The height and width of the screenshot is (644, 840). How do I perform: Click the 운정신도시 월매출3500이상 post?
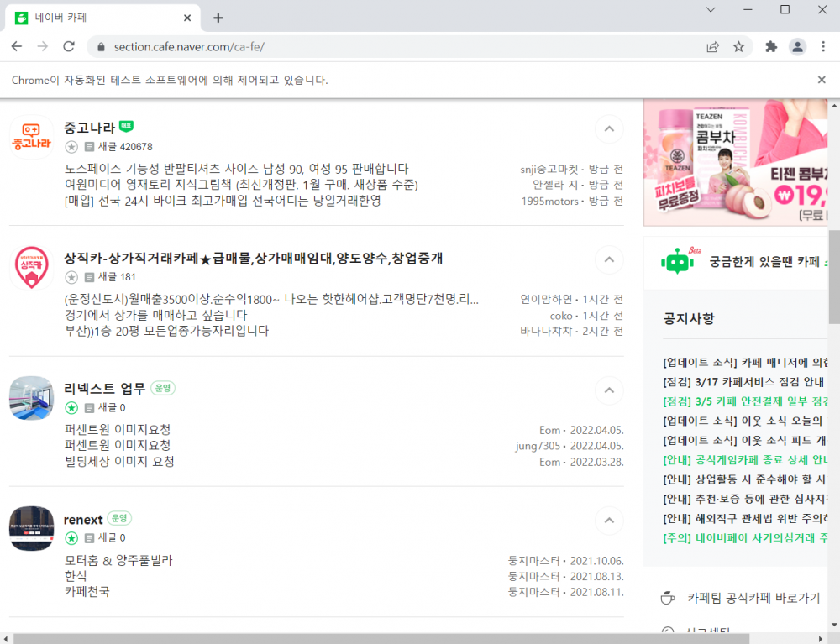pyautogui.click(x=271, y=299)
